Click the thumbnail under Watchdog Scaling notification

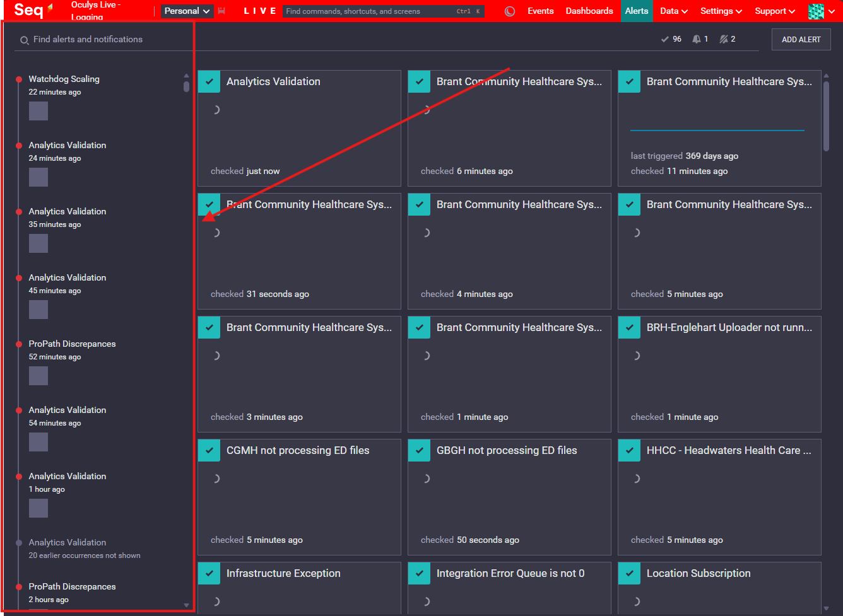38,111
